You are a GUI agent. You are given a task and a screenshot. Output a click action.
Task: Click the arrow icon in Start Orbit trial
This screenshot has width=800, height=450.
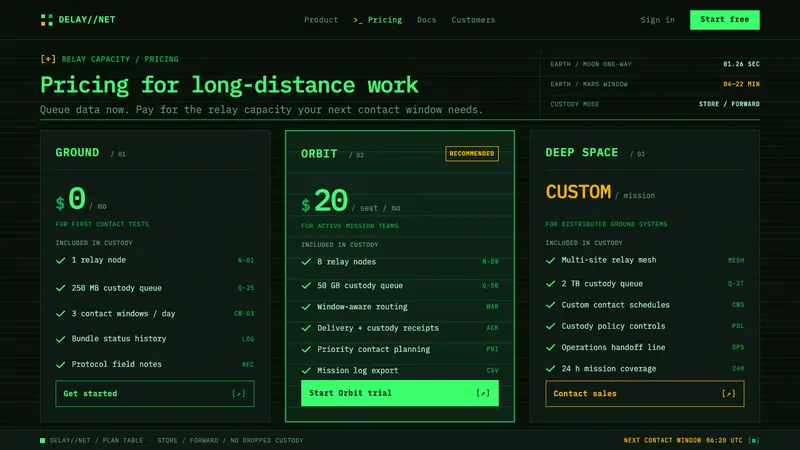click(483, 393)
